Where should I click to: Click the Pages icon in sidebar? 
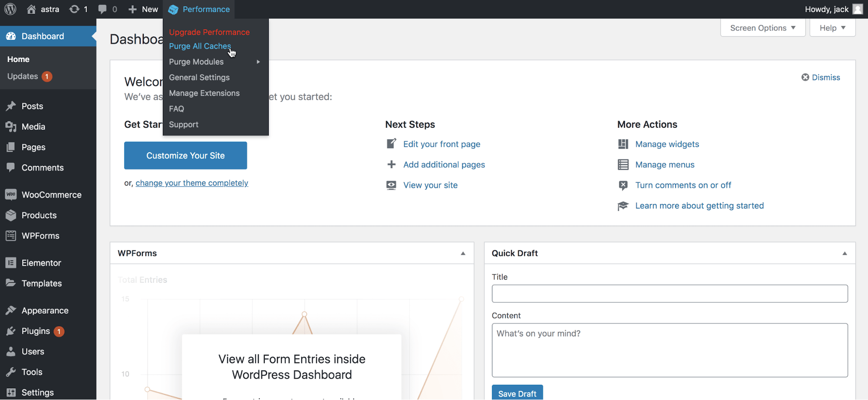click(11, 147)
